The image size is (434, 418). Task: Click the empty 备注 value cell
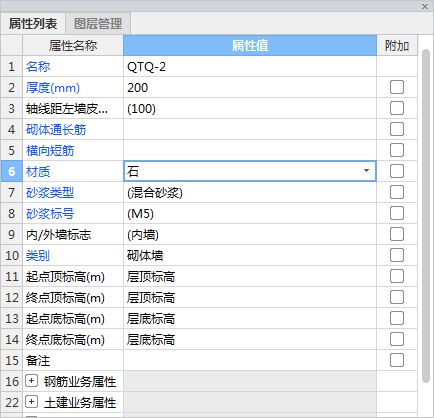(250, 361)
